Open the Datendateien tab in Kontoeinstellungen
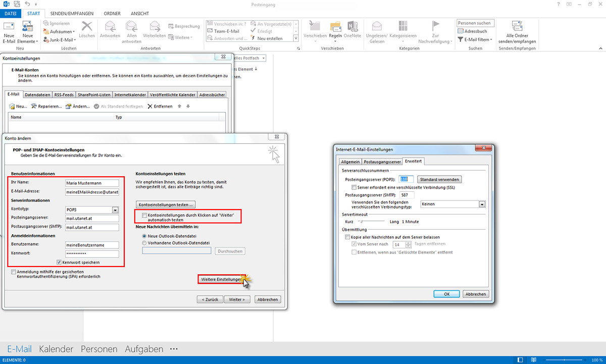Image resolution: width=606 pixels, height=364 pixels. point(37,94)
